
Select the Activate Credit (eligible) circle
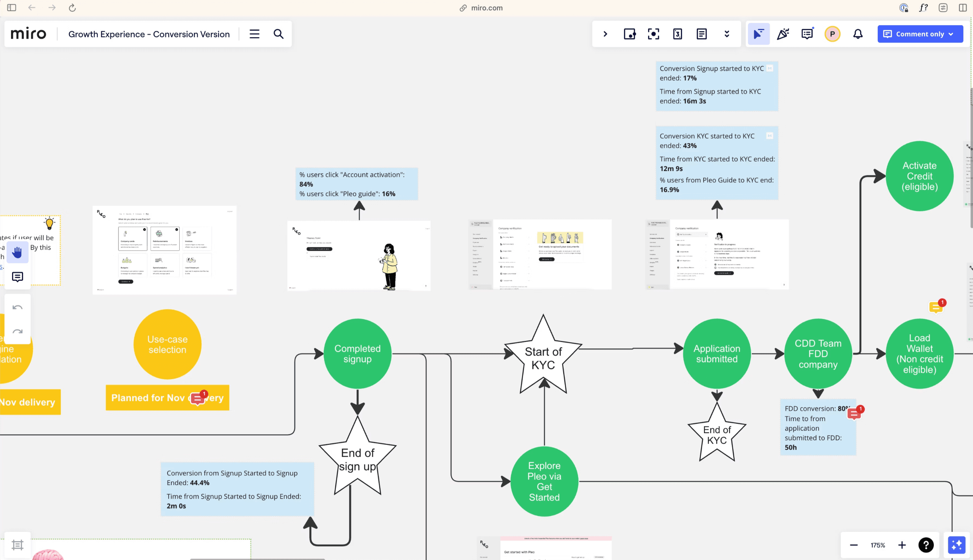click(920, 176)
